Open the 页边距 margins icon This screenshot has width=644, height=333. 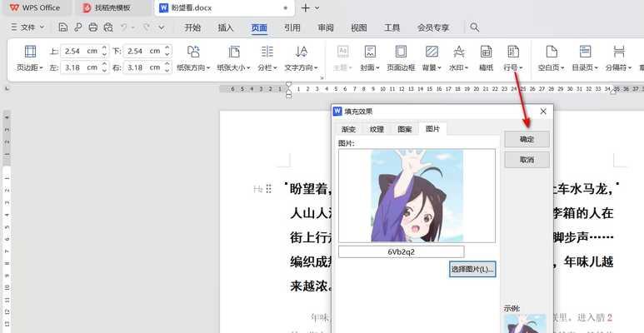30,52
